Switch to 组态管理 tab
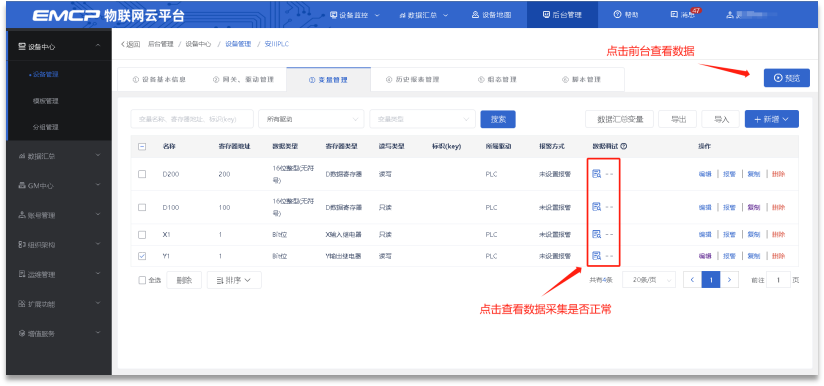The width and height of the screenshot is (824, 386). click(x=497, y=80)
